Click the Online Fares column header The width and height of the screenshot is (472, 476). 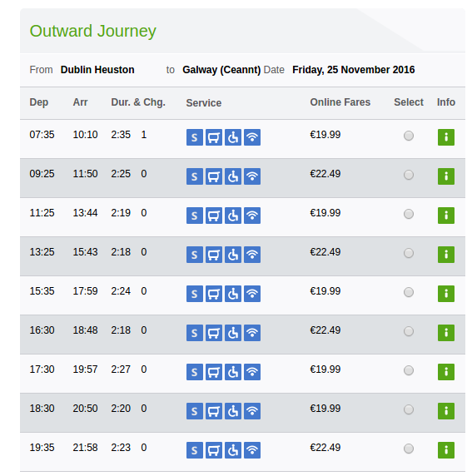[x=340, y=102]
